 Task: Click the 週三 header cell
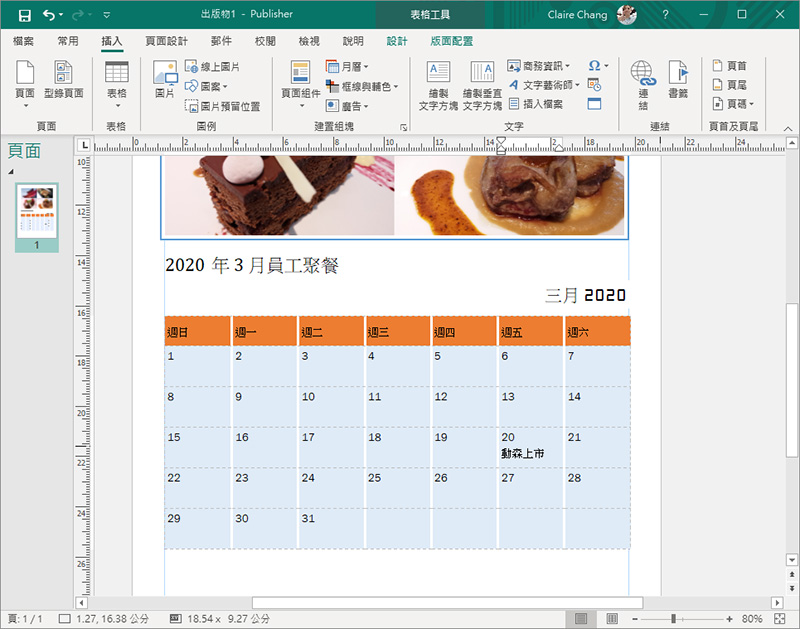coord(397,332)
